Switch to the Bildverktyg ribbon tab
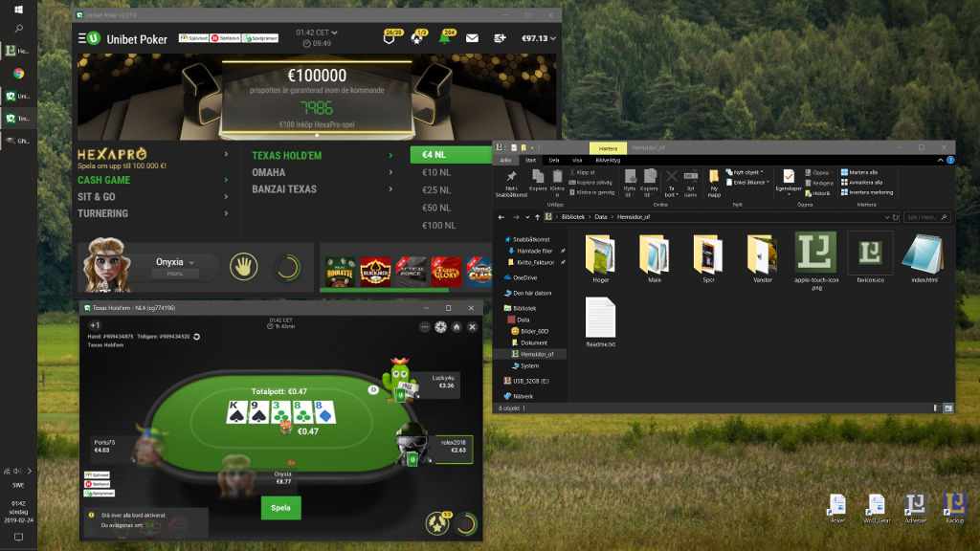 (x=608, y=161)
